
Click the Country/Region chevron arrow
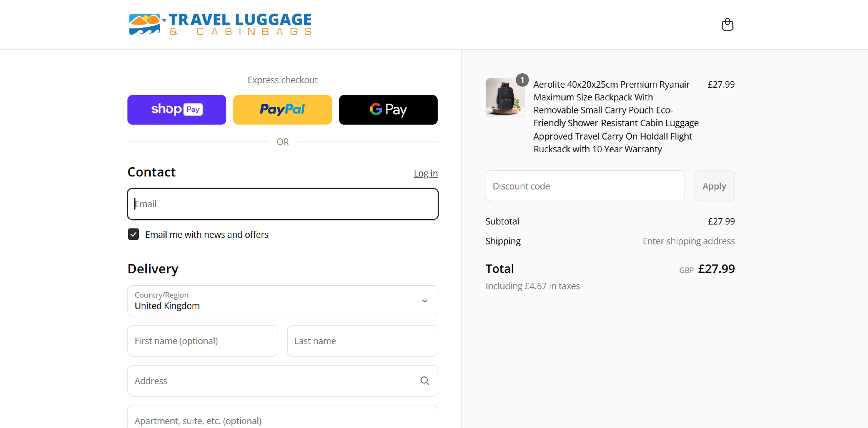pyautogui.click(x=425, y=301)
